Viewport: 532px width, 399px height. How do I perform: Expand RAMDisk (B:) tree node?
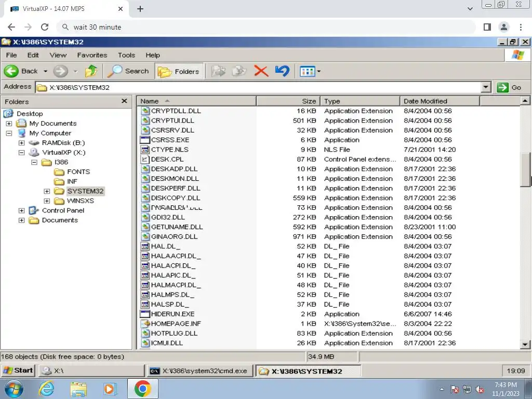(21, 143)
